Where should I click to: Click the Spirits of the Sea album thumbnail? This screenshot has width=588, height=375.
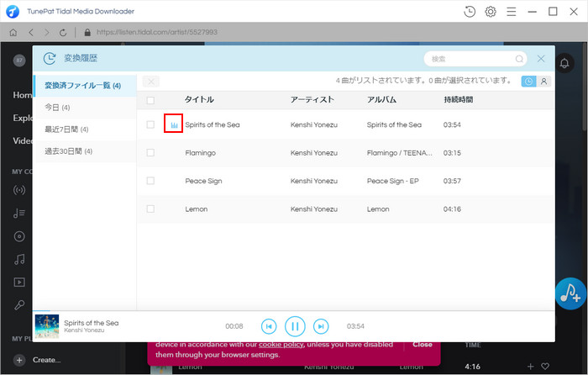pyautogui.click(x=47, y=326)
